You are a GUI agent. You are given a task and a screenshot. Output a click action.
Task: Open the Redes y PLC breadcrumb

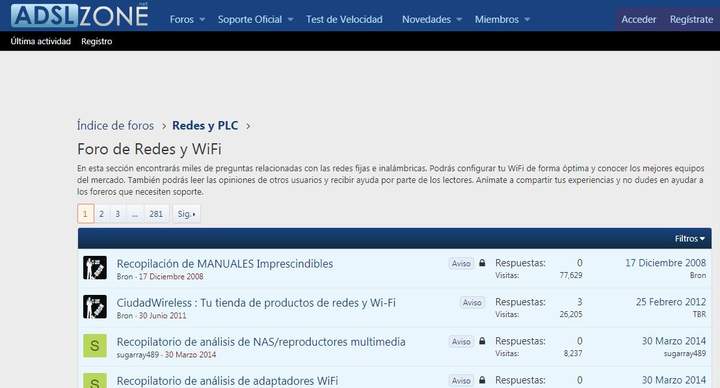[205, 125]
